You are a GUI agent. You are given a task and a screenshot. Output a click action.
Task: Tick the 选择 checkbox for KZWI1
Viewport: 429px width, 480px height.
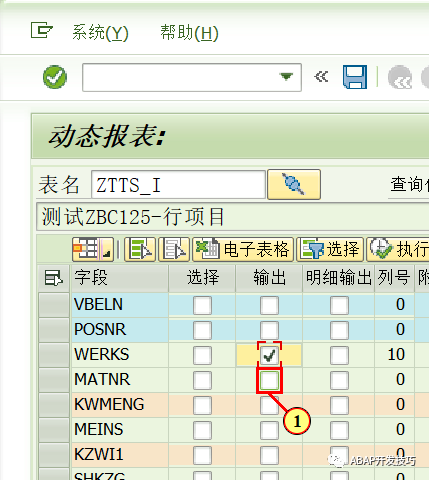pyautogui.click(x=202, y=455)
